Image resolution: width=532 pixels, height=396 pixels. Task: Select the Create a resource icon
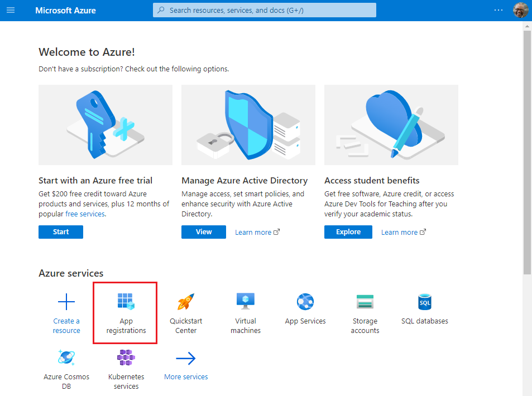tap(66, 302)
